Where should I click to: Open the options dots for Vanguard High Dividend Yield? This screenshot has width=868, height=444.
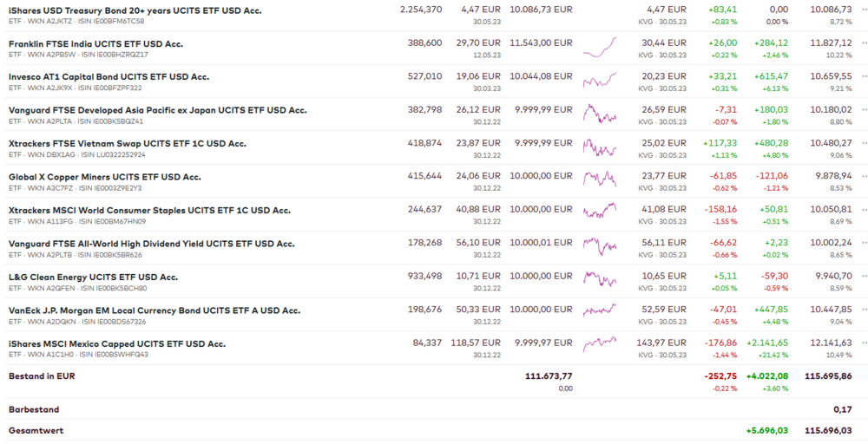tap(864, 244)
